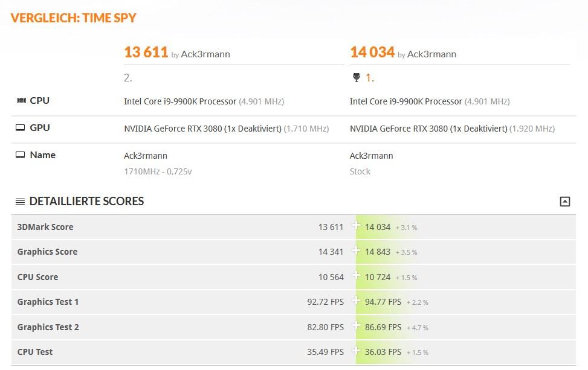Click the rank 1. label
588x370 pixels.
click(x=370, y=78)
